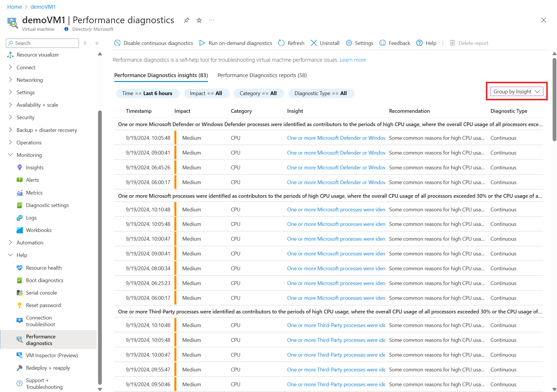Open the Learn more link
557x392 pixels.
(353, 60)
